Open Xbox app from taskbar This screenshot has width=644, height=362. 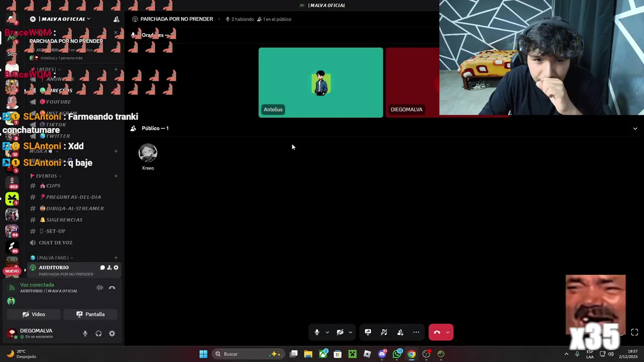click(x=323, y=354)
